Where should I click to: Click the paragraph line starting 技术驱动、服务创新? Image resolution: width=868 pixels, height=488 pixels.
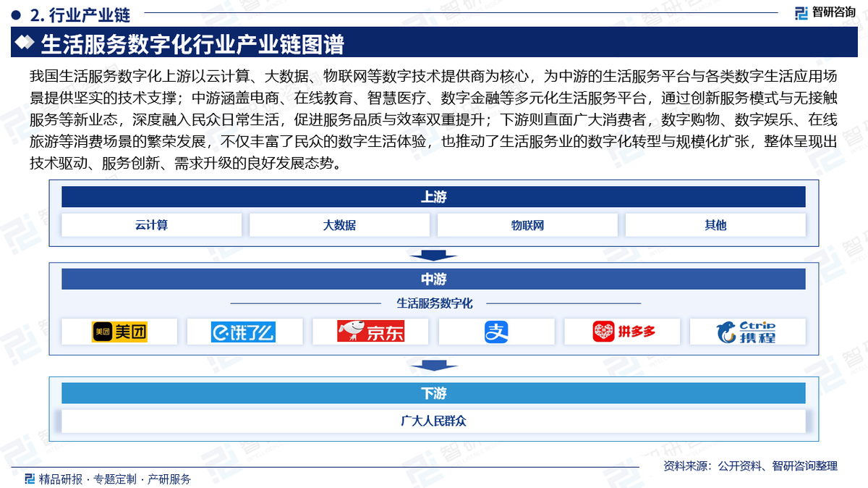pos(186,164)
